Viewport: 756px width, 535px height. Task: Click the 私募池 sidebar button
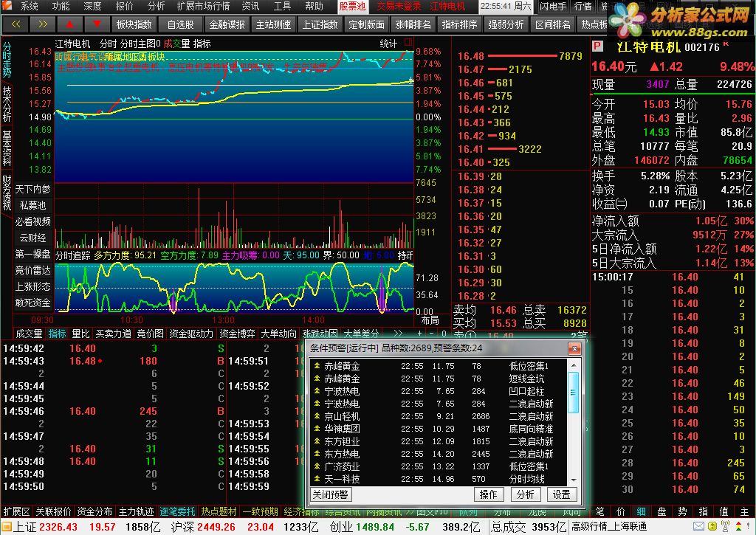pos(32,205)
